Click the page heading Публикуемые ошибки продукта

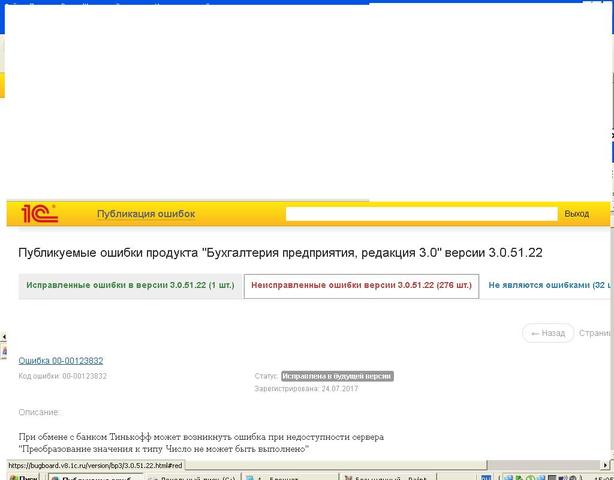coord(280,253)
